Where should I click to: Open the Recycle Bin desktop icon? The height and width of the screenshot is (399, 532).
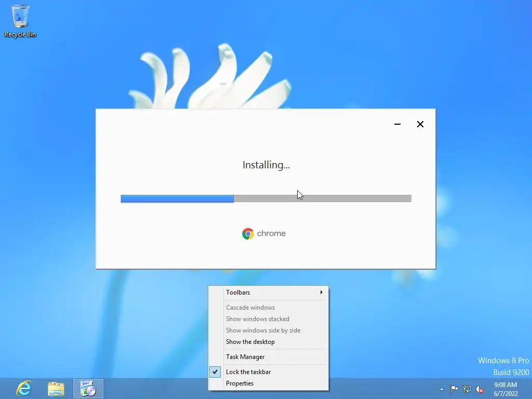click(x=20, y=21)
